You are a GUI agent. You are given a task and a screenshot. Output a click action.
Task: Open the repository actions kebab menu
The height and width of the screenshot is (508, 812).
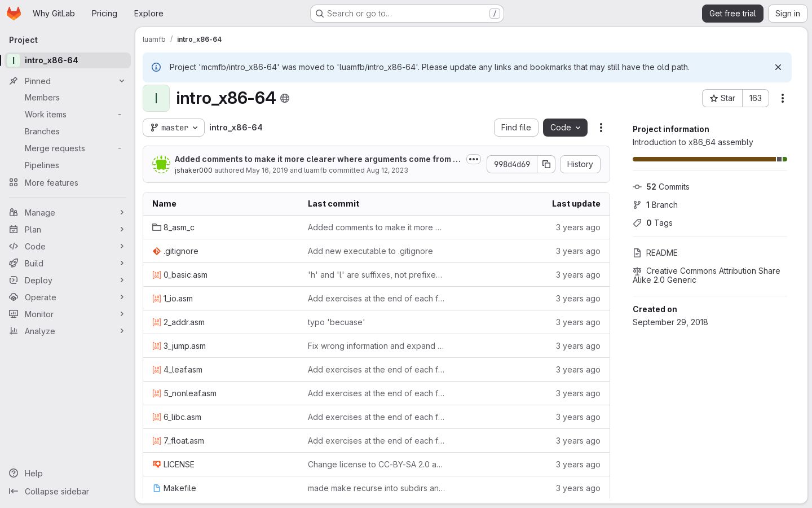601,128
